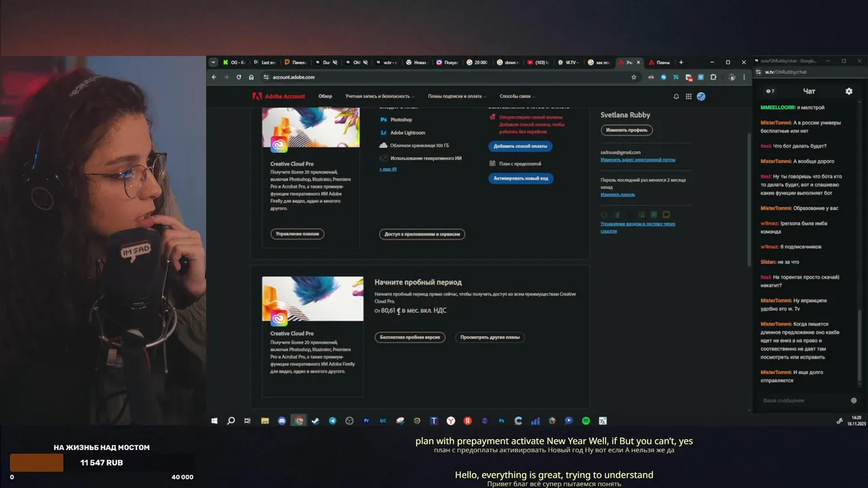Open Windows taskbar search

[x=231, y=421]
